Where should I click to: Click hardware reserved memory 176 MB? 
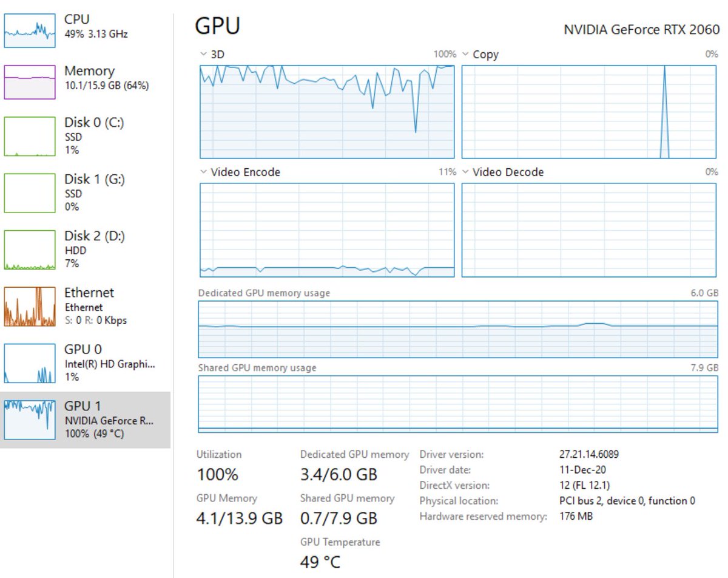(576, 517)
